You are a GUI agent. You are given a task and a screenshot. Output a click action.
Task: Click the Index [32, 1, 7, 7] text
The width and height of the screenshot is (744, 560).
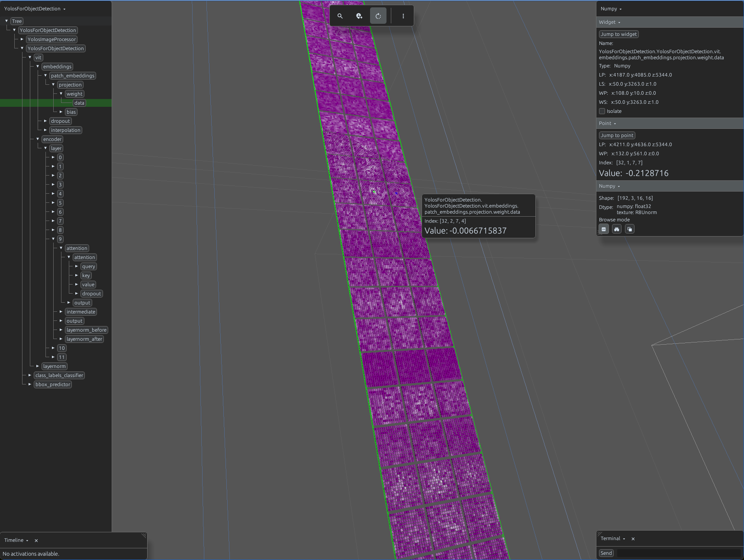pos(621,163)
